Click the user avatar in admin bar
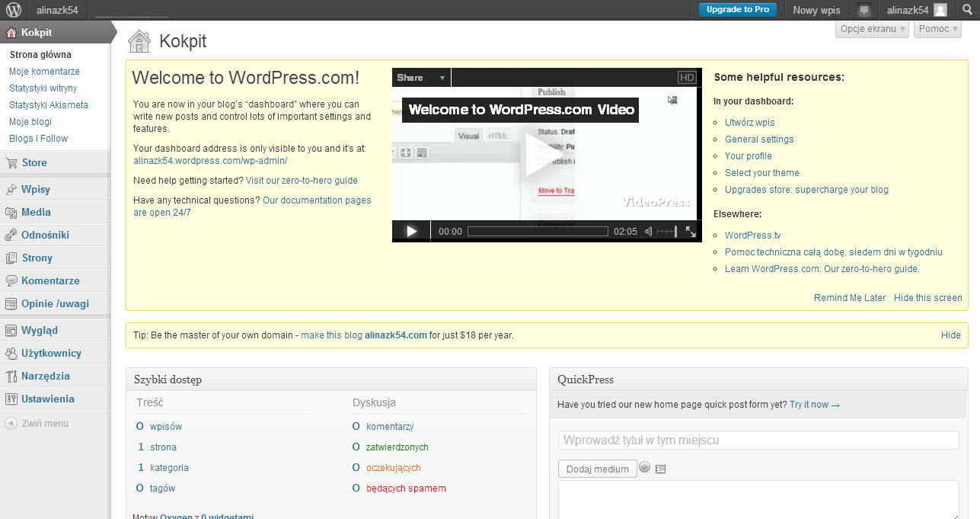The width and height of the screenshot is (980, 519). [940, 10]
